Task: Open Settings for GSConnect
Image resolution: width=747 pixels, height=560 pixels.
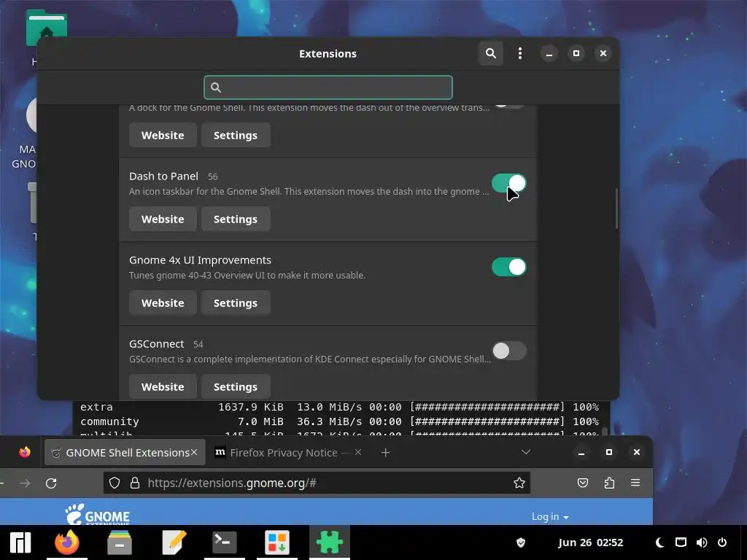Action: pyautogui.click(x=236, y=386)
